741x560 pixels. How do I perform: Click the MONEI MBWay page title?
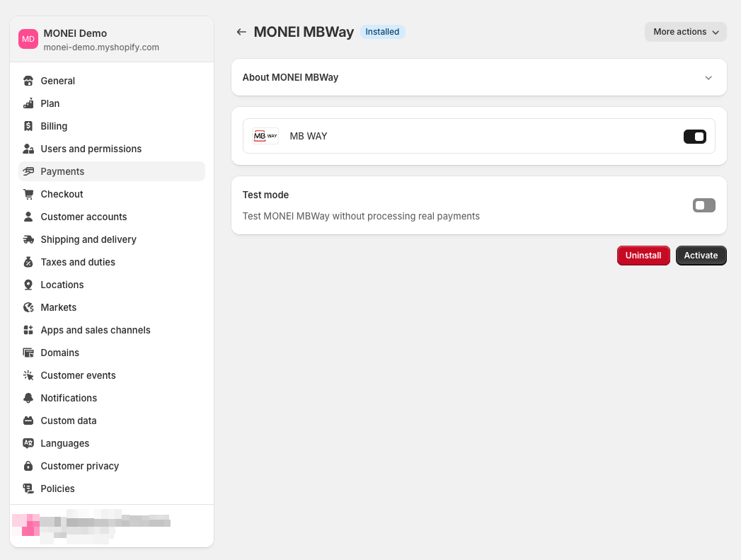point(304,32)
